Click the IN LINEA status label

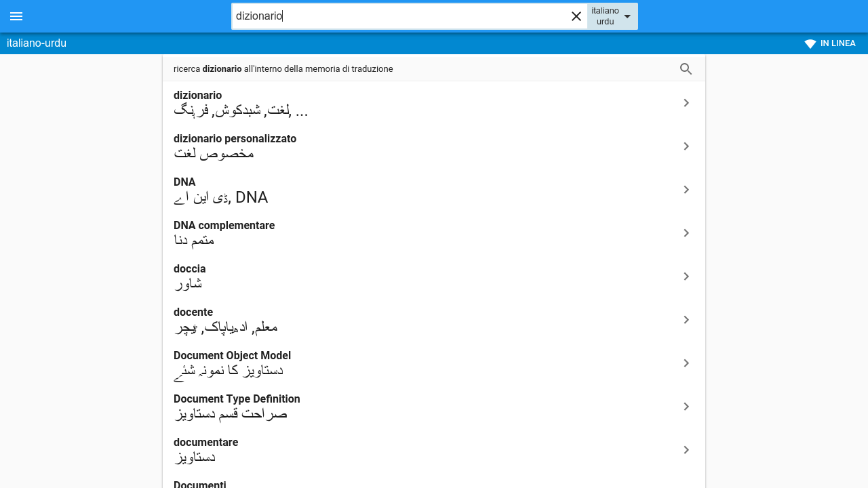coord(838,43)
